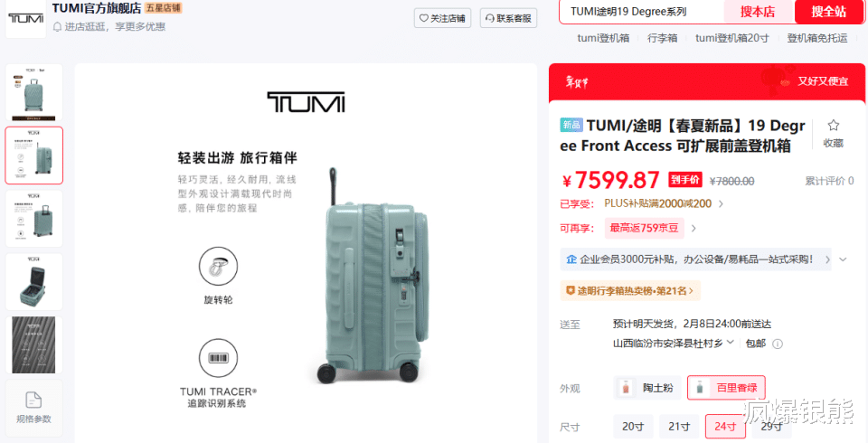Screen dimensions: 868x443
Task: Click the TUMI TRACER barcode icon
Action: (x=218, y=358)
